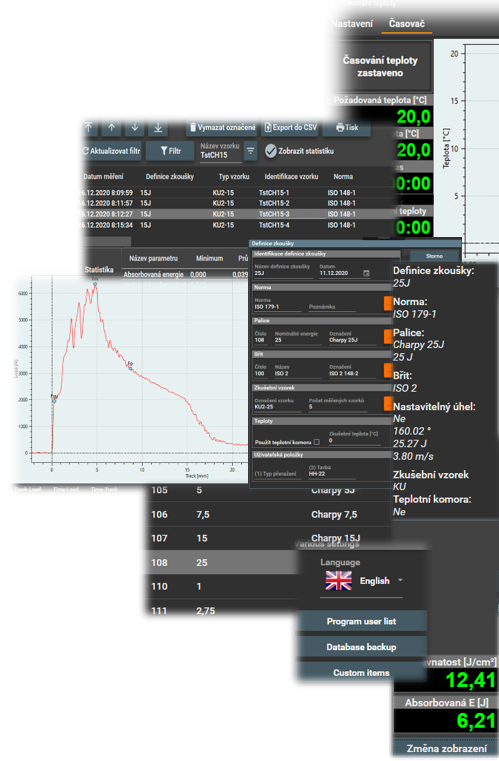The image size is (499, 761).
Task: Select row with sample TstCH15-2
Action: pos(238,203)
